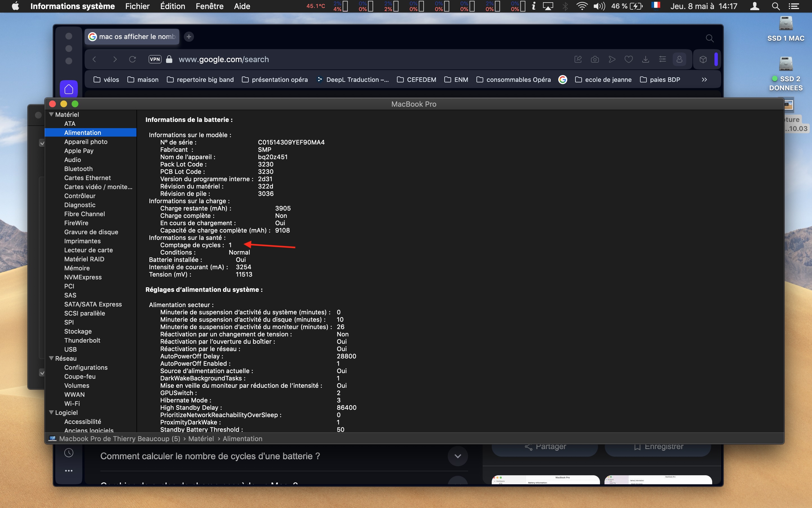
Task: Open the Aide menu
Action: click(242, 6)
